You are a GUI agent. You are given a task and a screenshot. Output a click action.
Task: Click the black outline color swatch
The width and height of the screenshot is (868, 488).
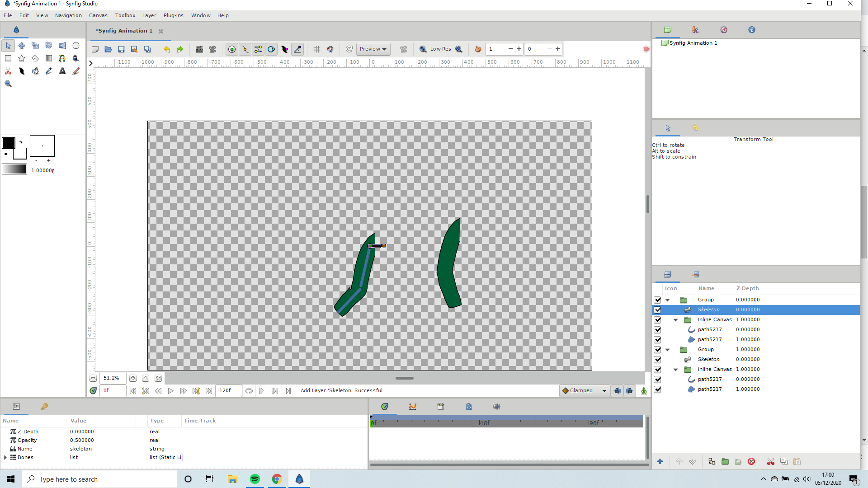point(9,143)
